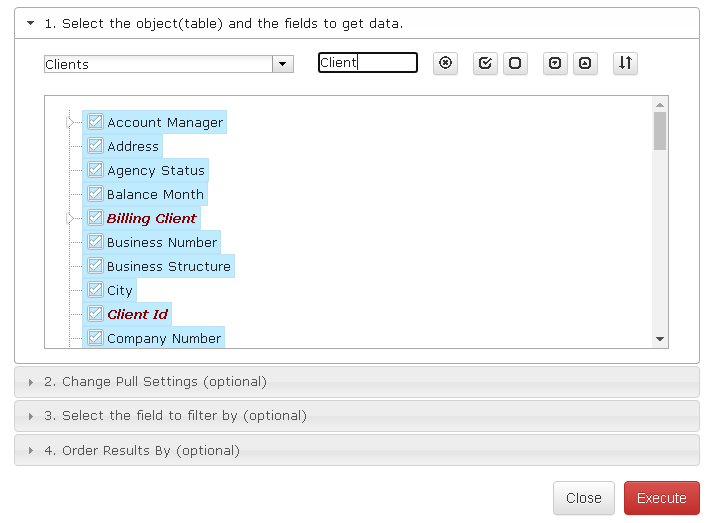
Task: Click the Execute button
Action: [x=662, y=498]
